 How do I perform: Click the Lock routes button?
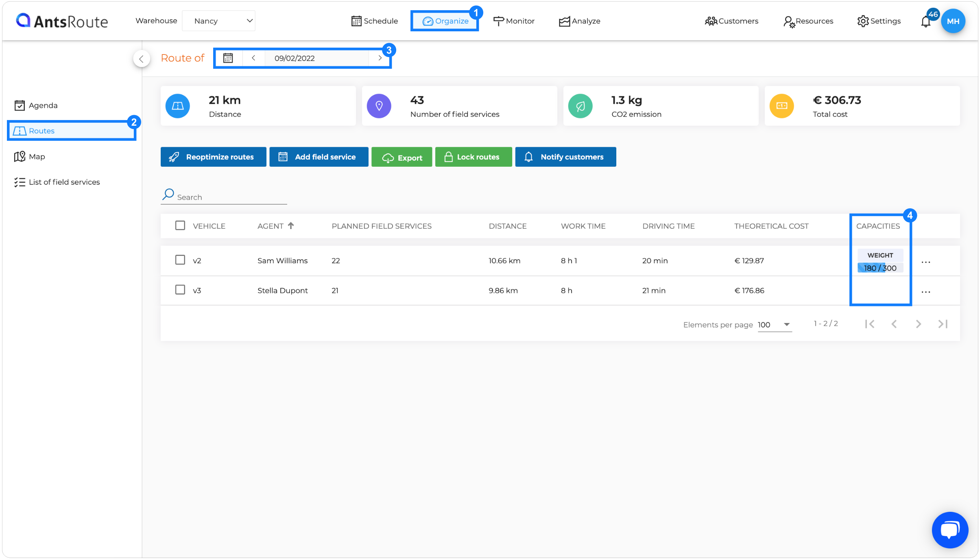pos(474,157)
